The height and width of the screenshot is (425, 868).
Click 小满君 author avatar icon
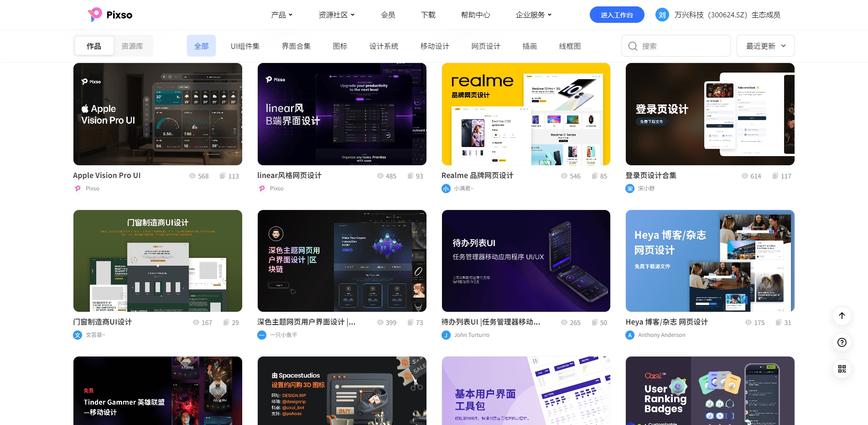(x=446, y=188)
